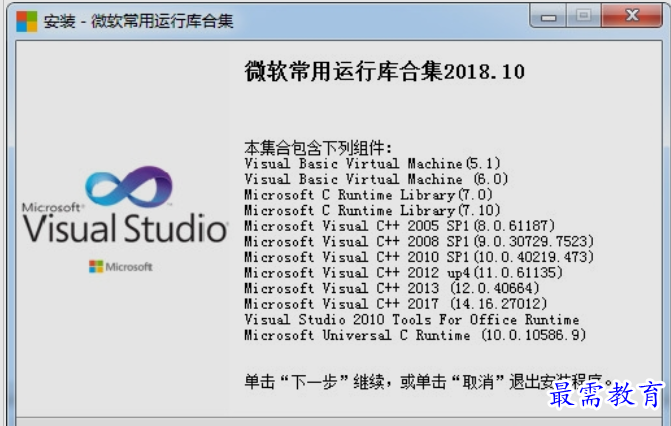Viewport: 671px width, 426px height.
Task: Click the small Microsoft logo under Visual Studio
Action: coord(121,267)
